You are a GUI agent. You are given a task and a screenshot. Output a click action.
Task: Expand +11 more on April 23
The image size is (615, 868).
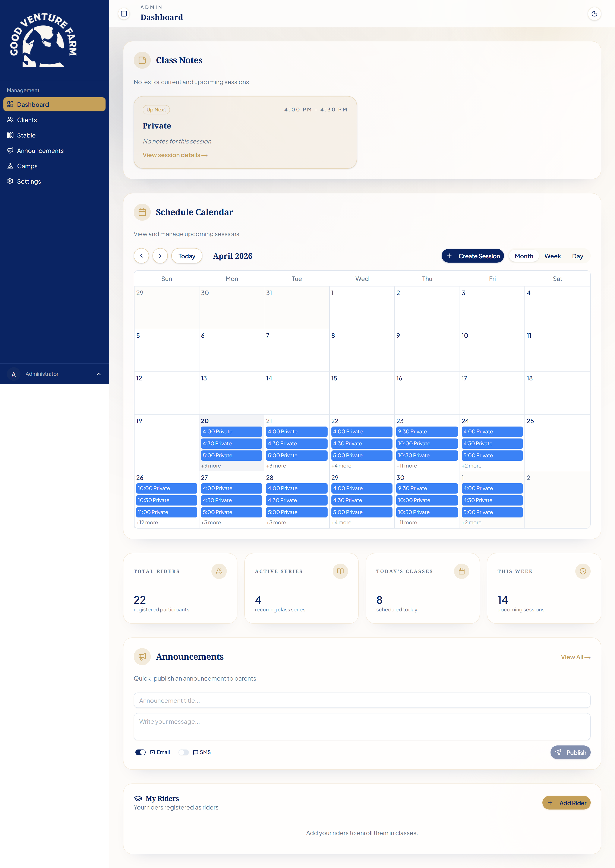(x=407, y=466)
